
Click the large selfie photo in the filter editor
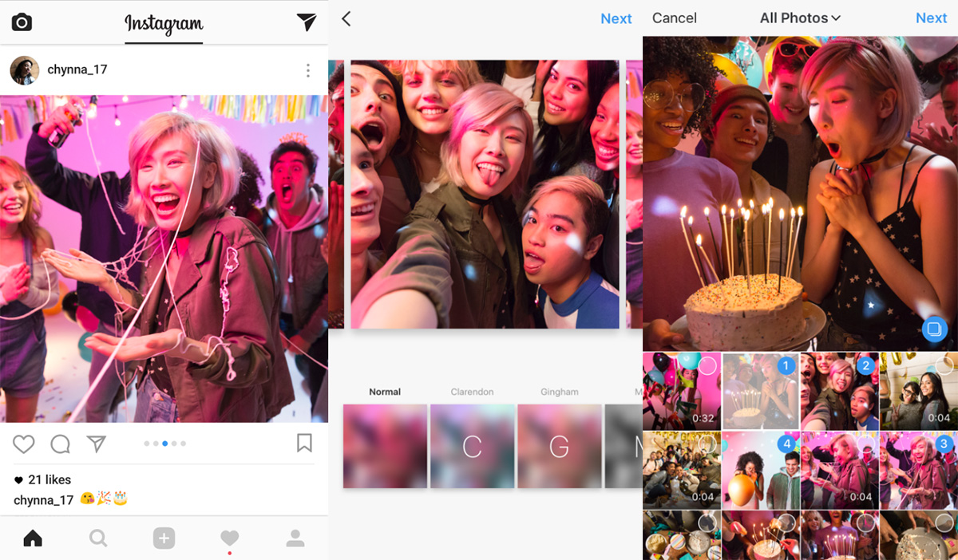point(485,194)
